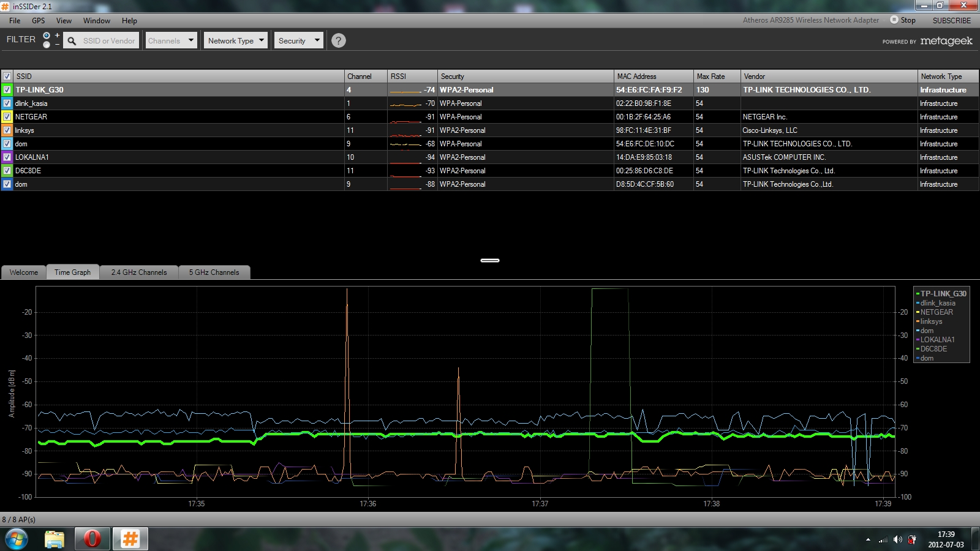Sort networks by the MAC Address column header
Image resolution: width=980 pixels, height=551 pixels.
pyautogui.click(x=654, y=77)
